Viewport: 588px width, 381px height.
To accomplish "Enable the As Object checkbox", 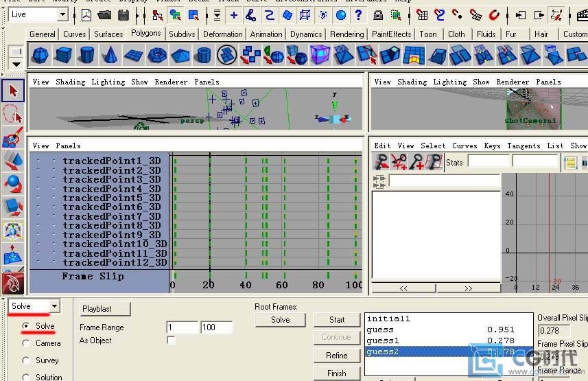I will 171,340.
